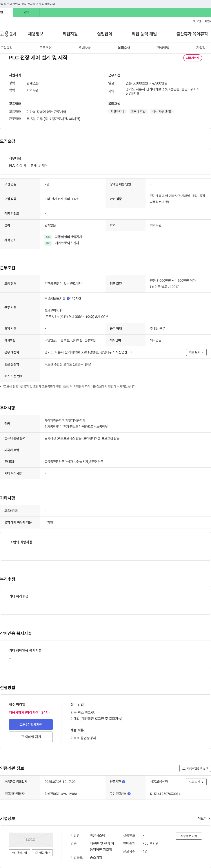
Task: Click the 채용시까지 (마감시간 : 24시) deadline text
Action: tap(29, 712)
